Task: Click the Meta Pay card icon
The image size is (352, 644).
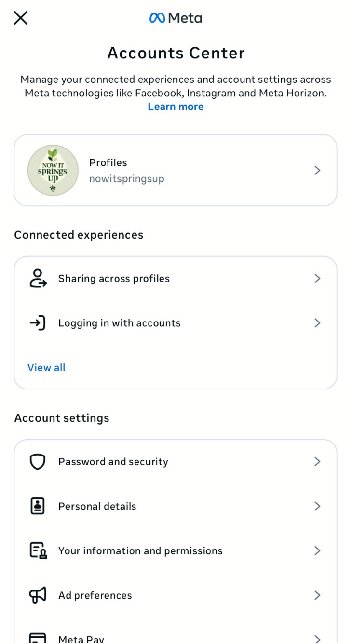Action: (x=38, y=638)
